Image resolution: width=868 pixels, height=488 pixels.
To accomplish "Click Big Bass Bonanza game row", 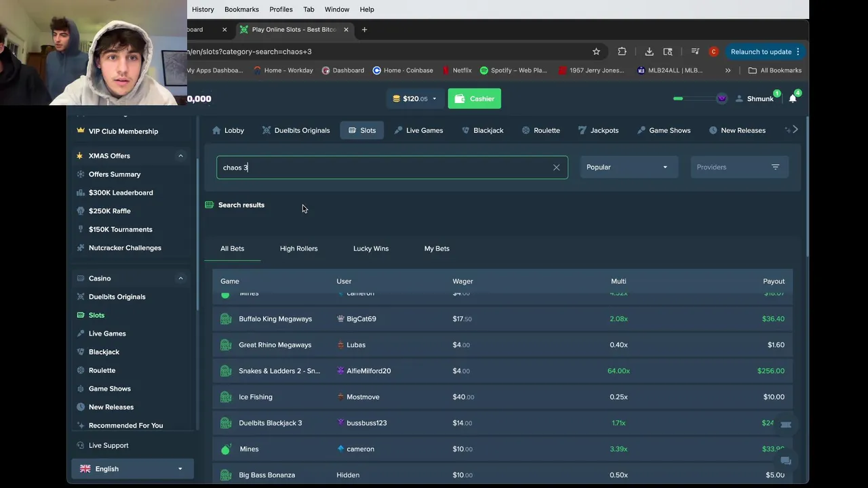I will tap(502, 475).
